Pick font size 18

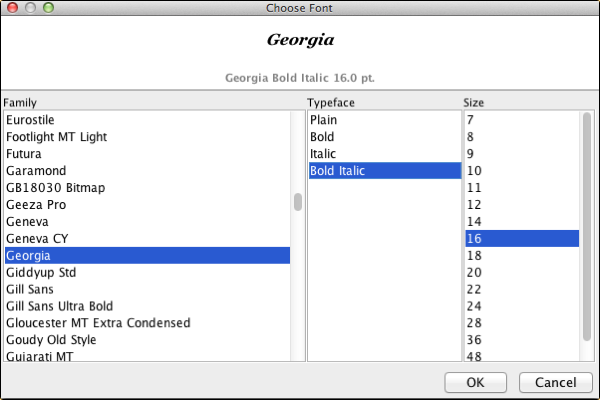[x=522, y=255]
